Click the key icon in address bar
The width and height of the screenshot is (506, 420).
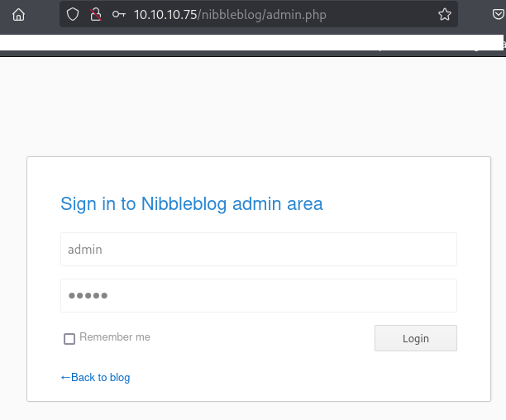(x=119, y=14)
